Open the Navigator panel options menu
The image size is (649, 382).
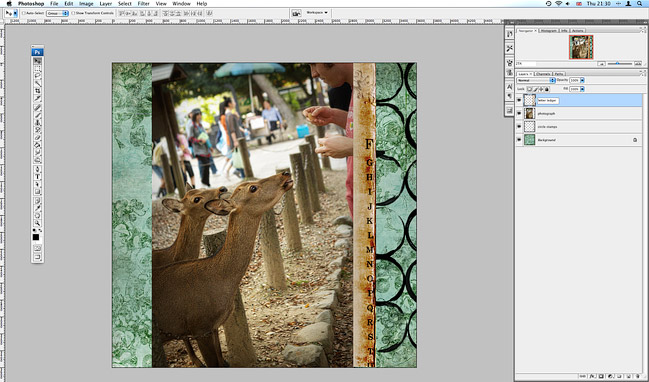pyautogui.click(x=644, y=30)
